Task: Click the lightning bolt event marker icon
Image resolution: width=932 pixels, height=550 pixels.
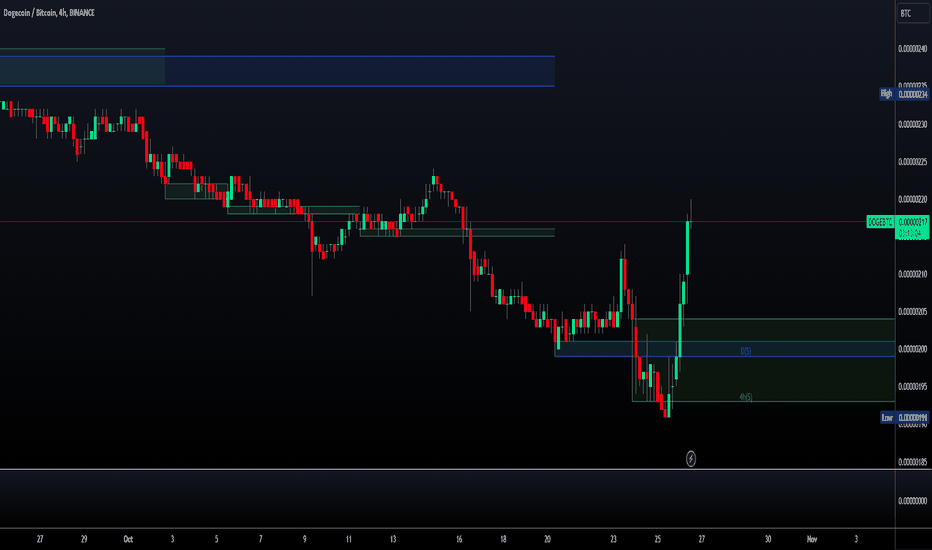Action: pyautogui.click(x=691, y=458)
